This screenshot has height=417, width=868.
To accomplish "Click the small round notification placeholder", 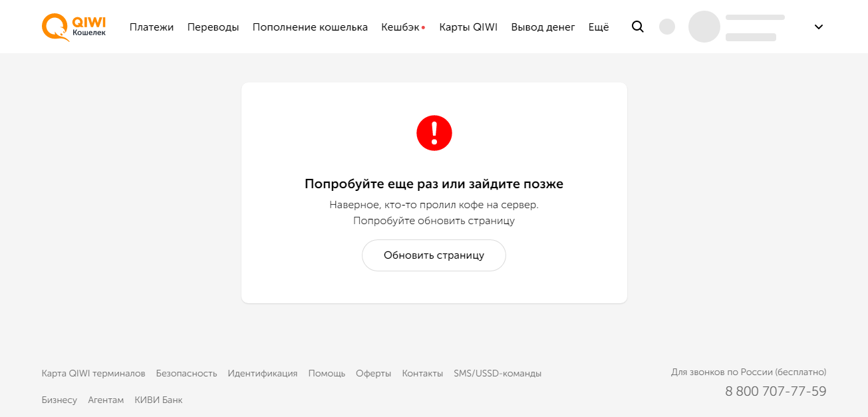I will pyautogui.click(x=666, y=27).
